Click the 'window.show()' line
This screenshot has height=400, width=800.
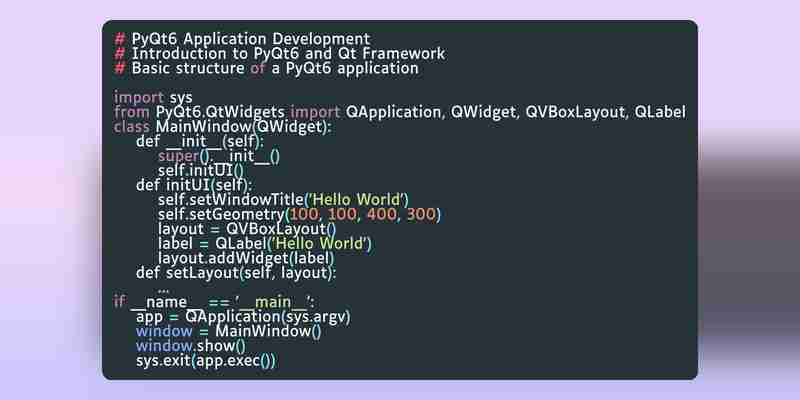191,346
